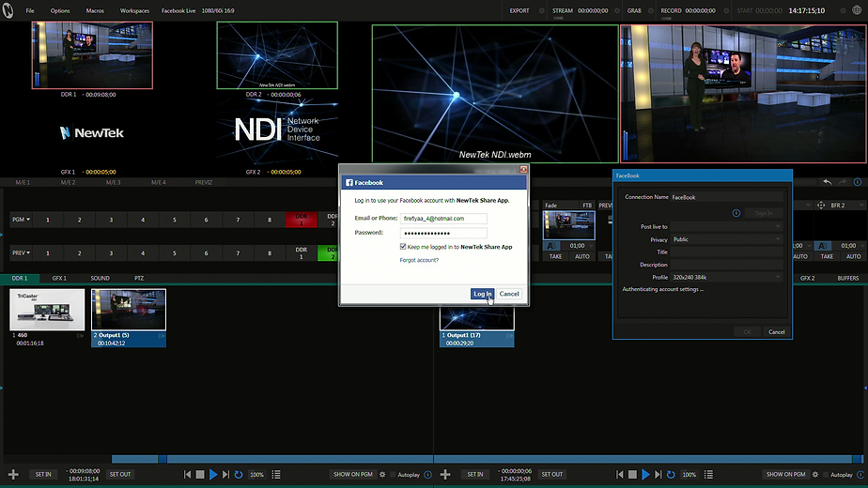This screenshot has width=868, height=488.
Task: Play DDR 2 playback
Action: [x=645, y=474]
